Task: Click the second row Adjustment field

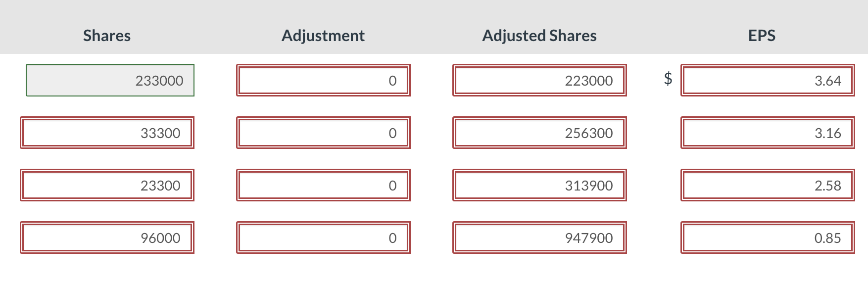Action: (323, 132)
